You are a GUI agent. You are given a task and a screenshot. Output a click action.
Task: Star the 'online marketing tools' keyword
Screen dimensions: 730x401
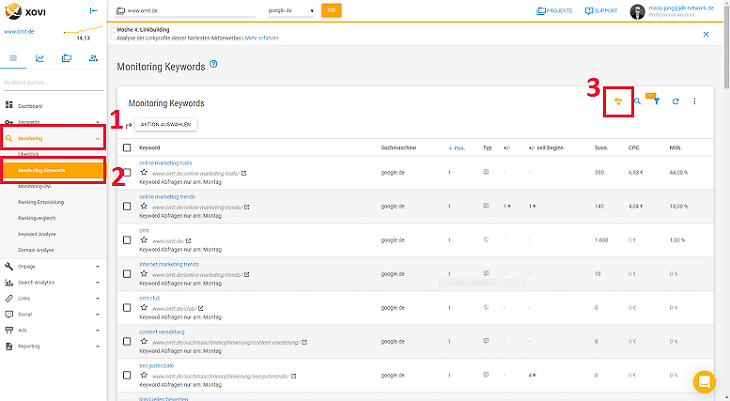click(144, 172)
